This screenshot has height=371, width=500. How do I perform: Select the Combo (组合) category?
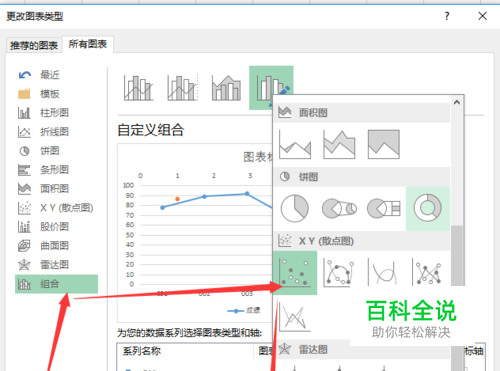[56, 284]
